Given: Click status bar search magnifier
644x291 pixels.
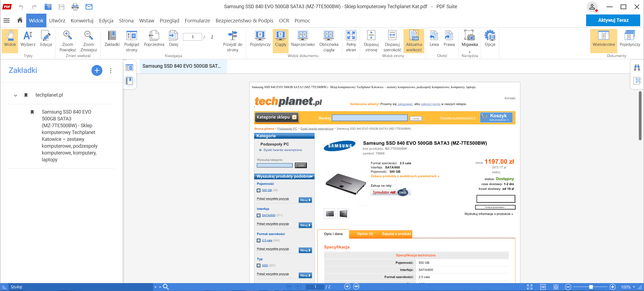Looking at the screenshot, I should point(166,287).
